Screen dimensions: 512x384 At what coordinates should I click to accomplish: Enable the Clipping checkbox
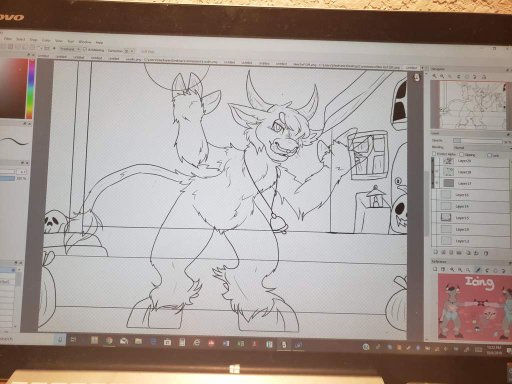[462, 154]
